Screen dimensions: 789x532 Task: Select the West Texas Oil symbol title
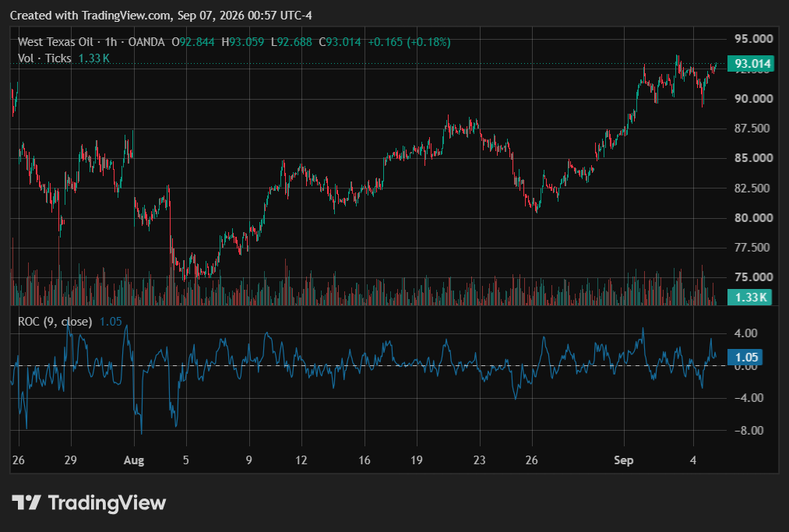point(55,42)
